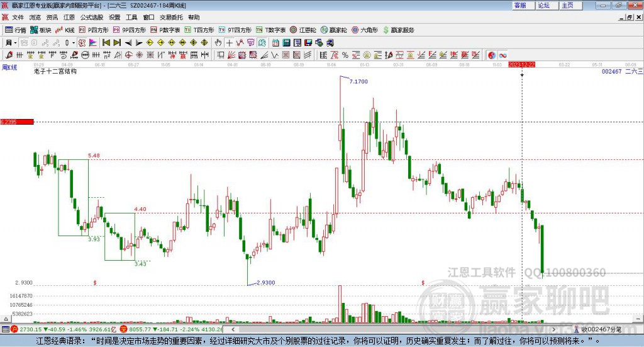Open the 交易委托 menu
Image resolution: width=644 pixels, height=347 pixels.
[171, 17]
